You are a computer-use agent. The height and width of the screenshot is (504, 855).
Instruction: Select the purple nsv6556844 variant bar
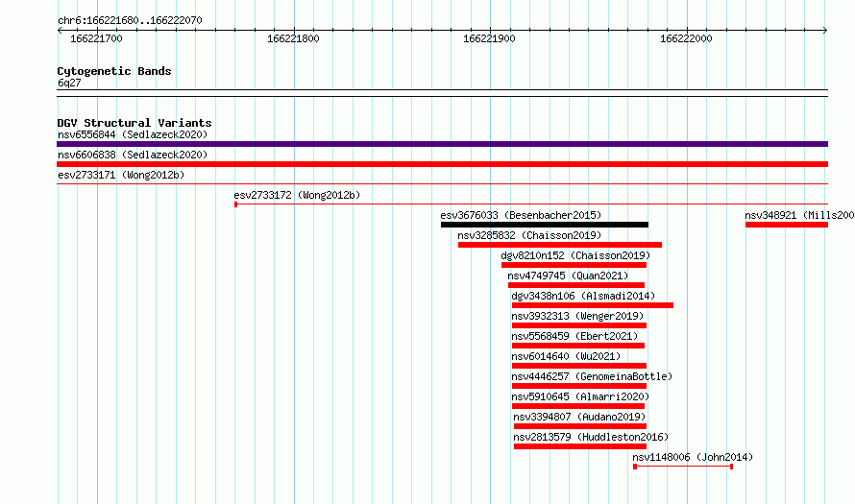pos(442,144)
